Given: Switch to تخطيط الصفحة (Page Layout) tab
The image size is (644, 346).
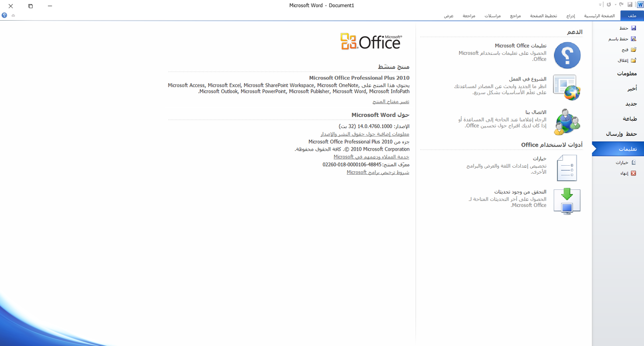Looking at the screenshot, I should tap(543, 16).
